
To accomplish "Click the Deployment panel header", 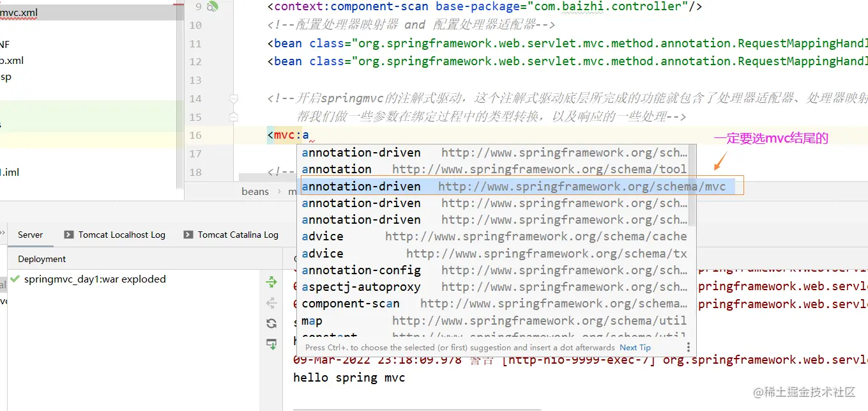I will point(42,259).
